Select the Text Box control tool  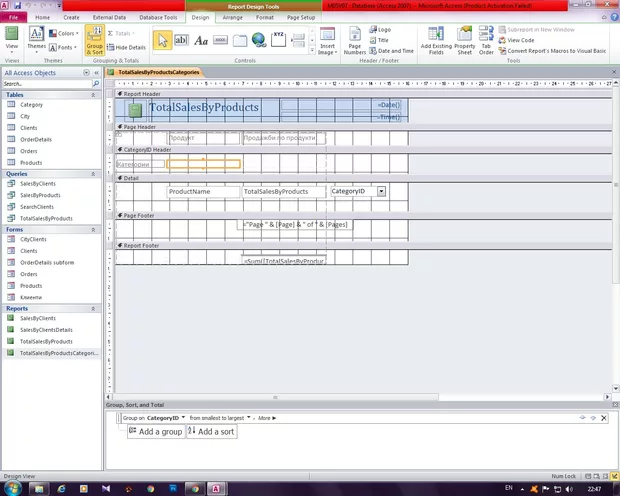click(182, 39)
